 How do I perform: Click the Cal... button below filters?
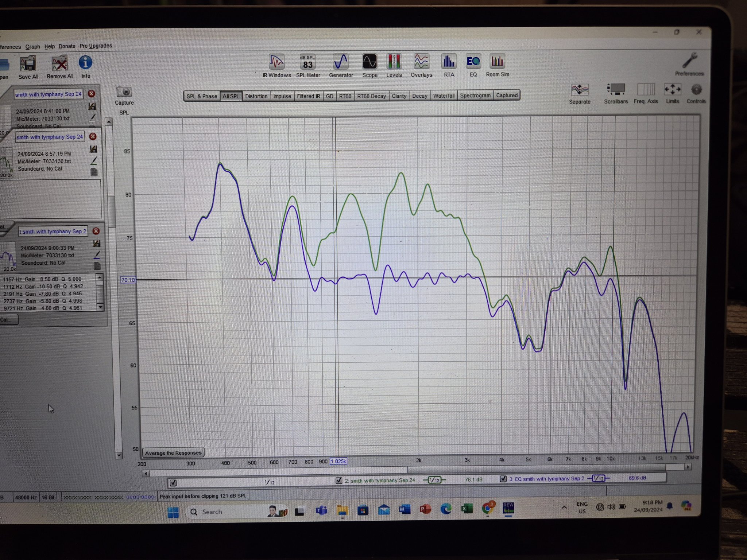point(8,319)
